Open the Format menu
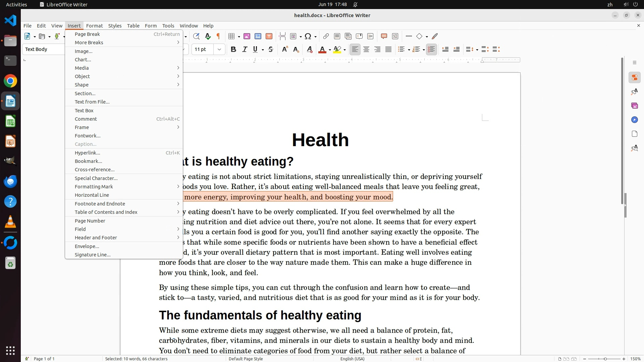 tap(94, 26)
